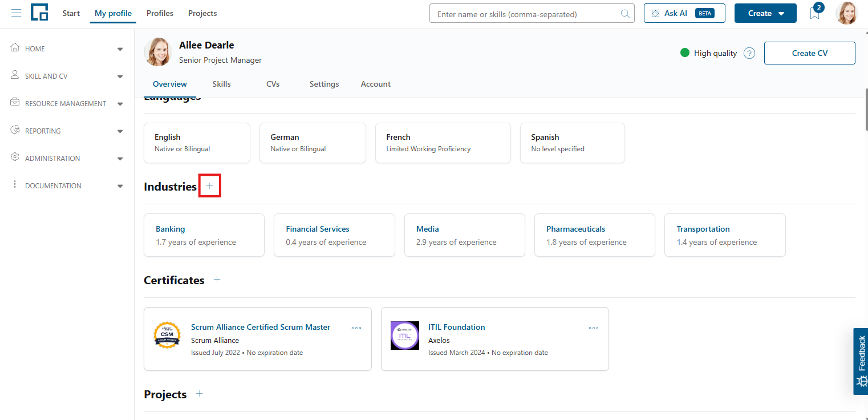Click the Resource Management briefcase icon
The image size is (868, 420).
tap(15, 103)
